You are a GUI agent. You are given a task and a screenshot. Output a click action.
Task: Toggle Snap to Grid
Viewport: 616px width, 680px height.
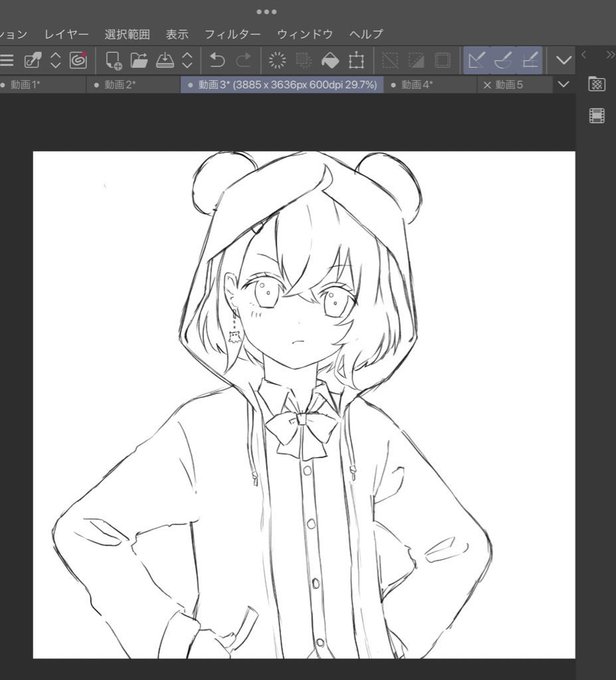tap(530, 60)
